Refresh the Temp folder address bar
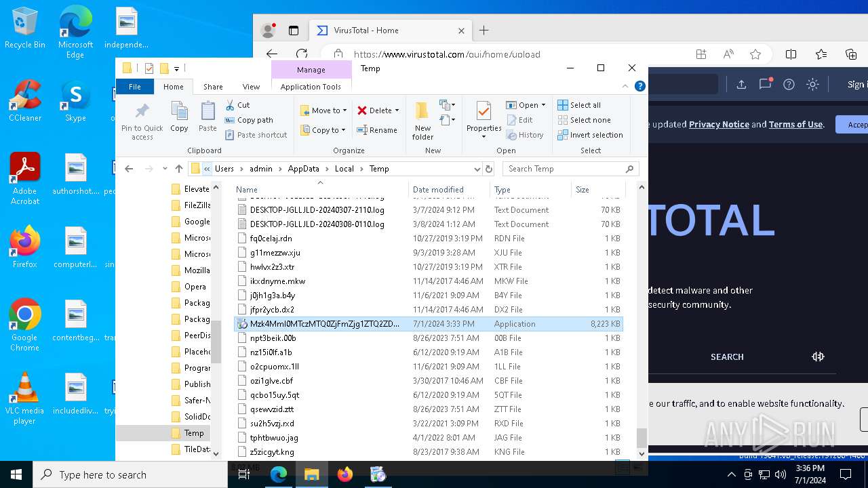 click(488, 169)
